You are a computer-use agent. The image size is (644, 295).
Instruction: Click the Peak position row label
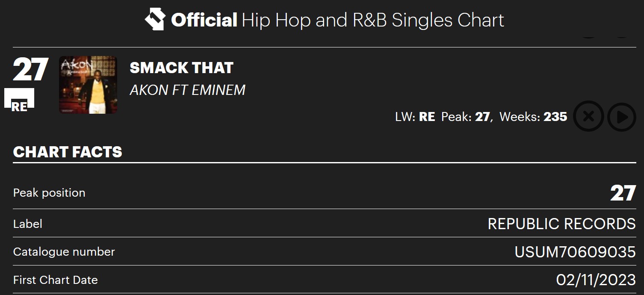[x=49, y=193]
